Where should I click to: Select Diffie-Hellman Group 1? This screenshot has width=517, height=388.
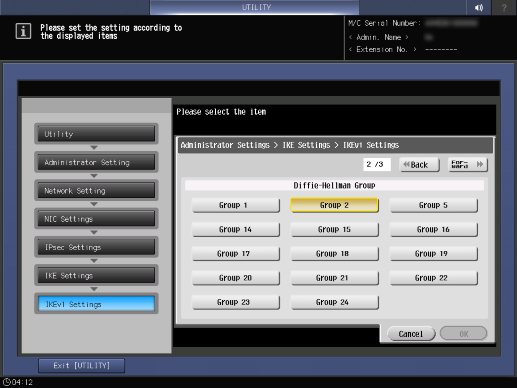236,205
